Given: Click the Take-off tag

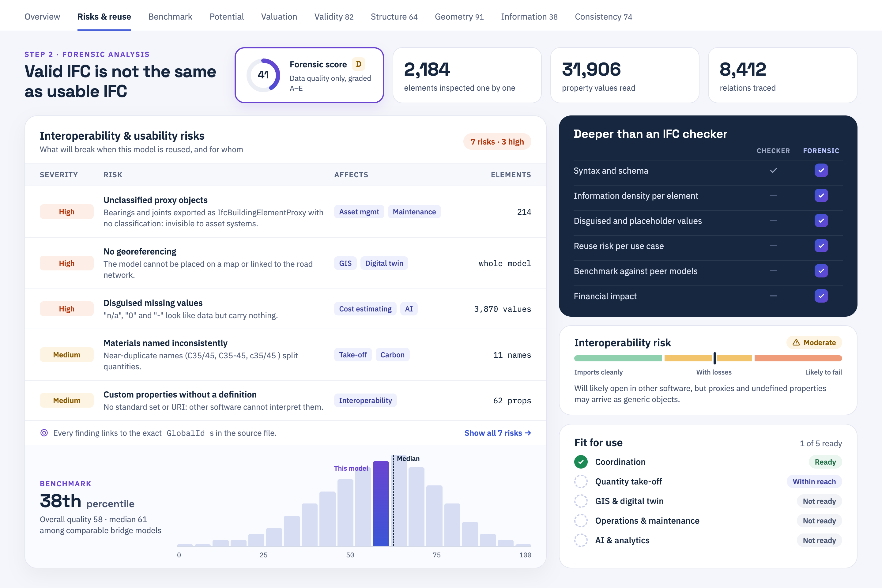Looking at the screenshot, I should click(353, 355).
